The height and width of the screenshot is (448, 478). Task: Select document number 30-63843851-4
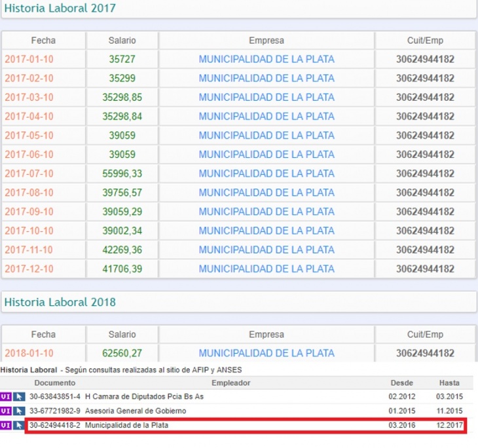tap(55, 397)
